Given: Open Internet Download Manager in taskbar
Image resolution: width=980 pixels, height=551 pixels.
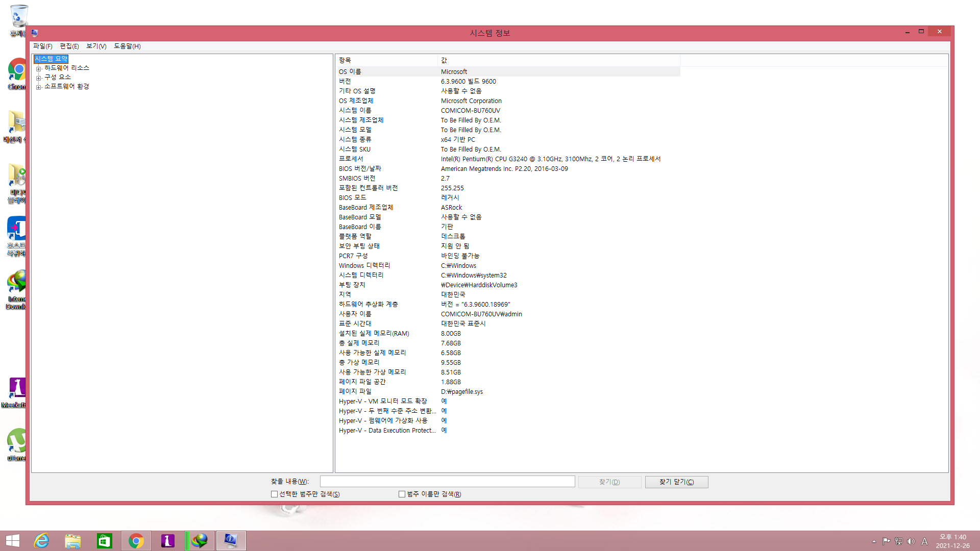Looking at the screenshot, I should [200, 541].
